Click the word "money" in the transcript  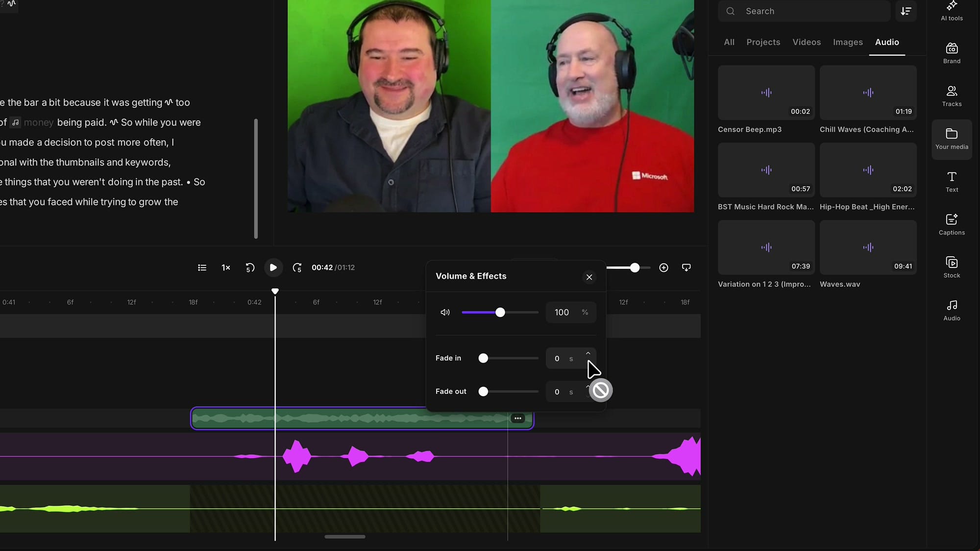(x=39, y=122)
